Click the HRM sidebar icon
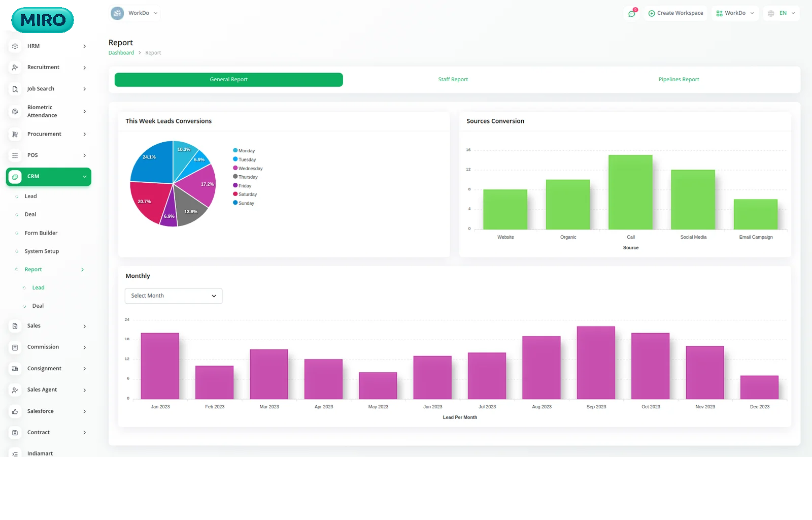Viewport: 812px width, 520px height. [15, 46]
